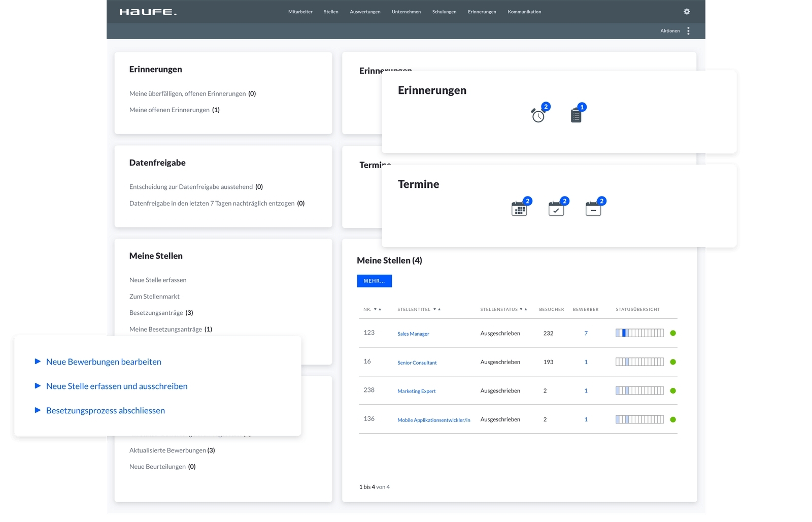Screen dimensions: 812x522
Task: Click the BEWERBER column header
Action: pyautogui.click(x=586, y=309)
